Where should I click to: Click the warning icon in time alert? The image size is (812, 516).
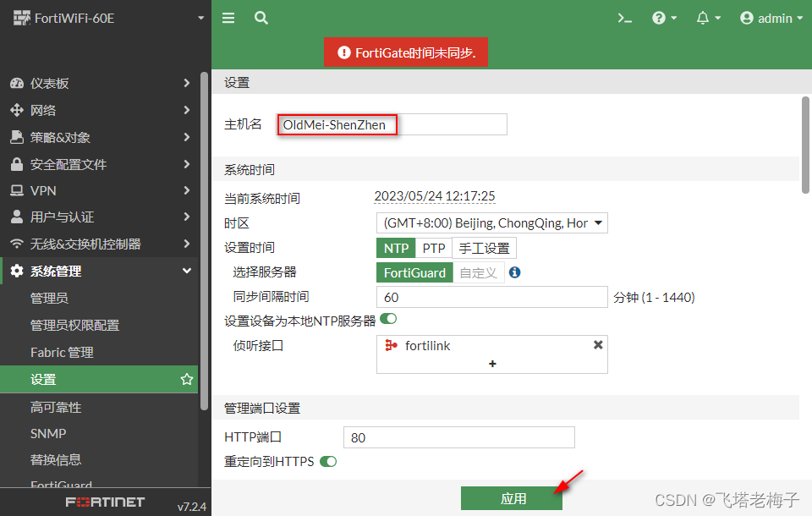[344, 52]
